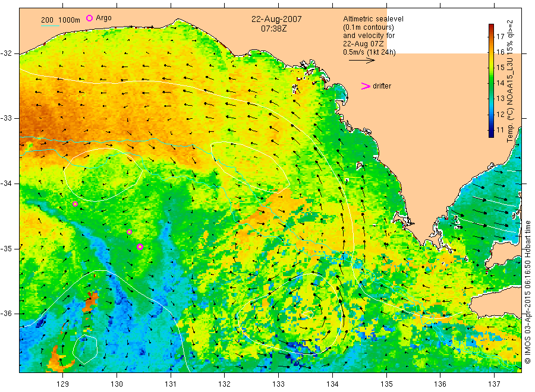The height and width of the screenshot is (392, 535).
Task: Click the longitude axis label 131
Action: (171, 384)
